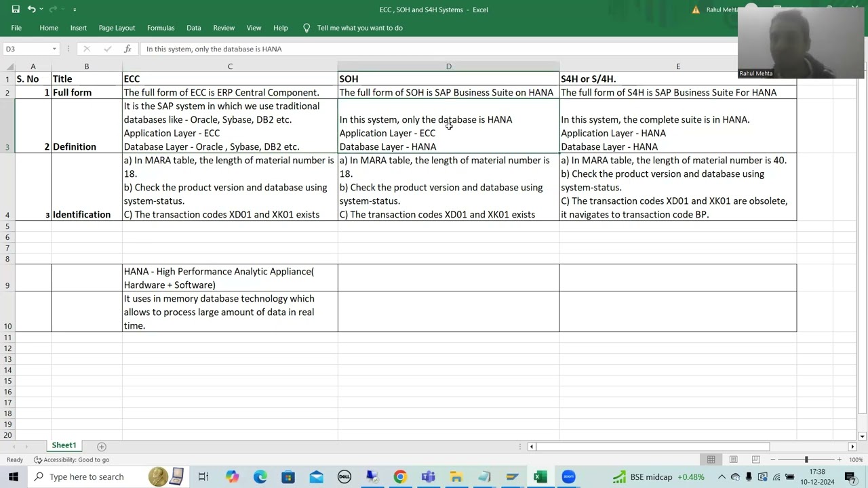Switch to the Insert ribbon tab
Image resolution: width=868 pixels, height=488 pixels.
79,28
